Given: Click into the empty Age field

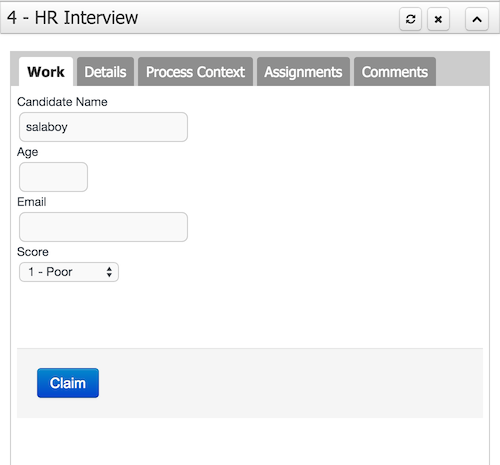Looking at the screenshot, I should click(53, 177).
